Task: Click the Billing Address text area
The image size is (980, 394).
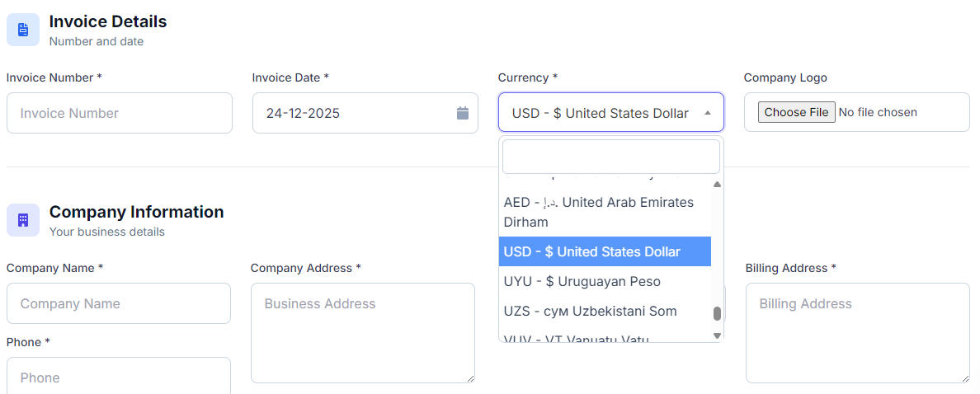Action: pos(857,333)
